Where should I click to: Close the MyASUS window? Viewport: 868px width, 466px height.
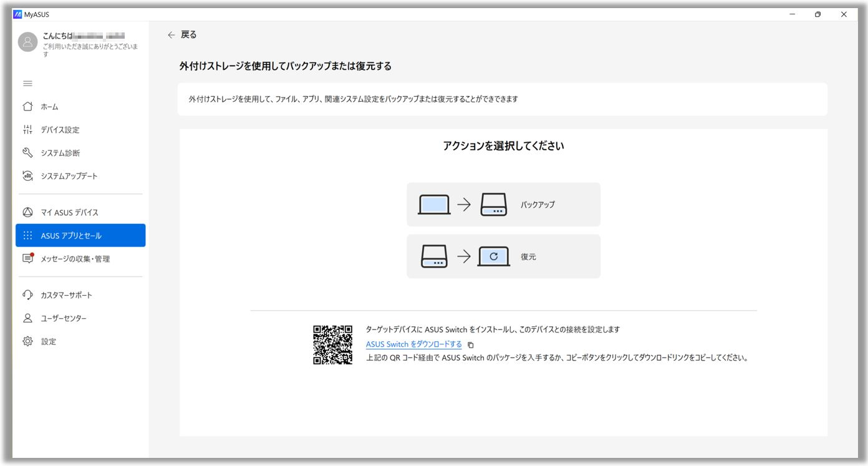844,14
